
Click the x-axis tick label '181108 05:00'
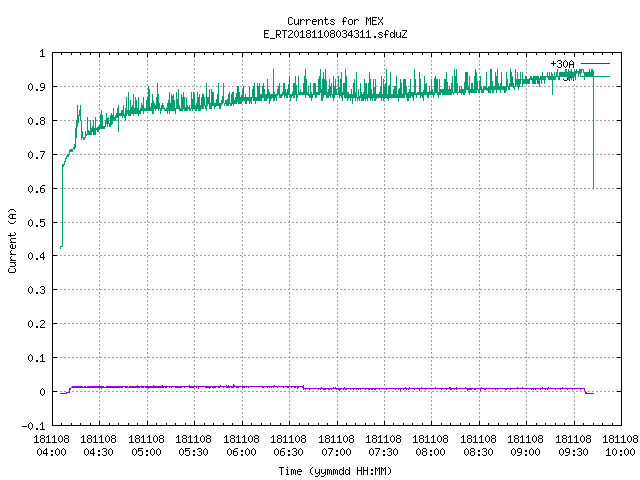pyautogui.click(x=147, y=446)
